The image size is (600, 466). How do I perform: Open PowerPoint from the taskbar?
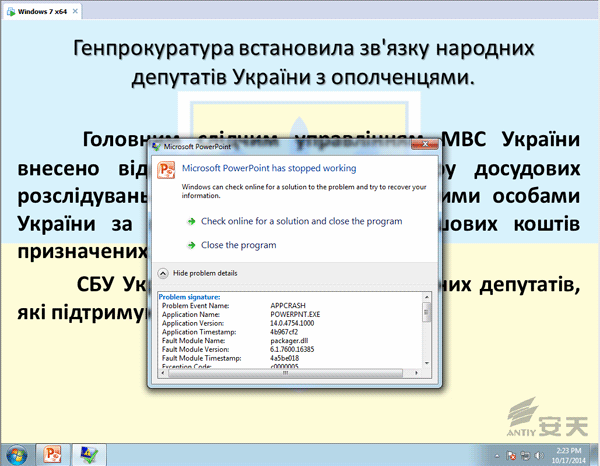(x=53, y=454)
